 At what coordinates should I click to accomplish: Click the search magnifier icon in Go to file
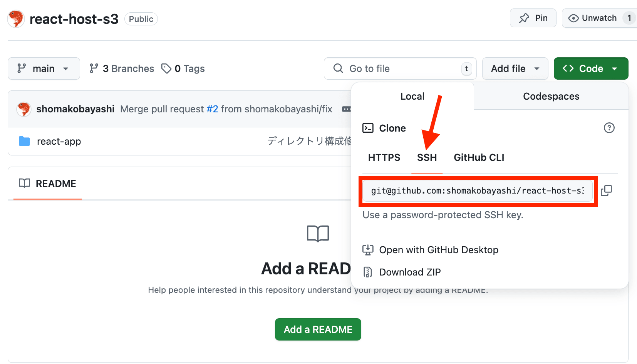[x=338, y=68]
